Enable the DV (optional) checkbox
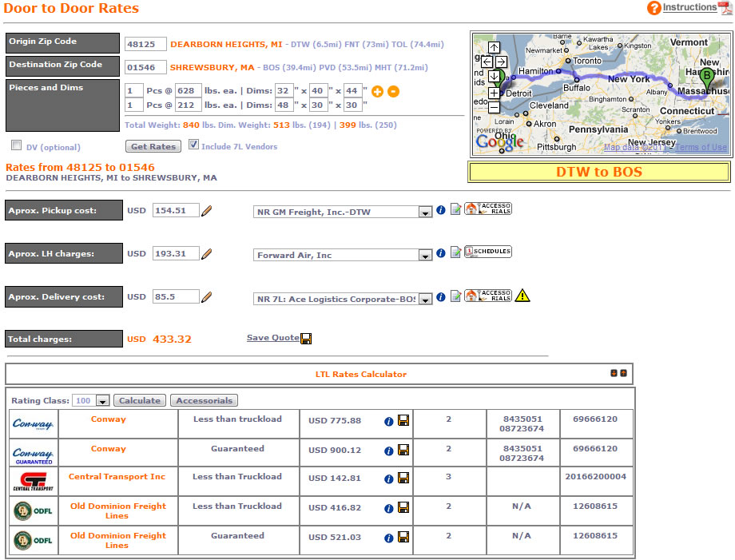Viewport: 735px width, 560px height. coord(16,146)
